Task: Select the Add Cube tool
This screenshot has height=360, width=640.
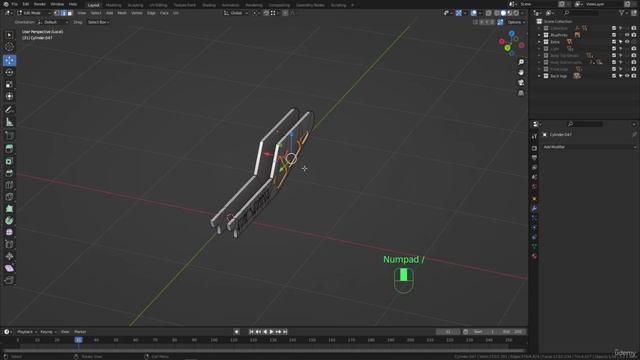Action: pos(9,136)
